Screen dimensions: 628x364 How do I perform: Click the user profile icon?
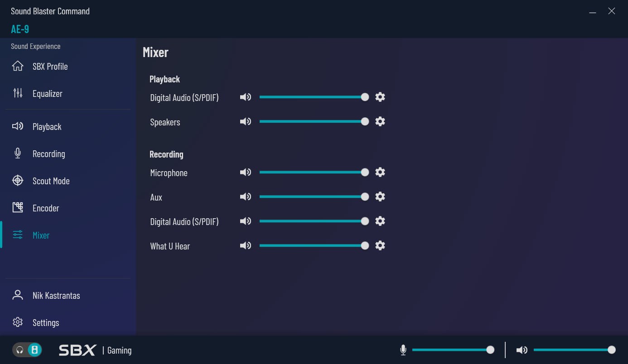[x=18, y=295]
